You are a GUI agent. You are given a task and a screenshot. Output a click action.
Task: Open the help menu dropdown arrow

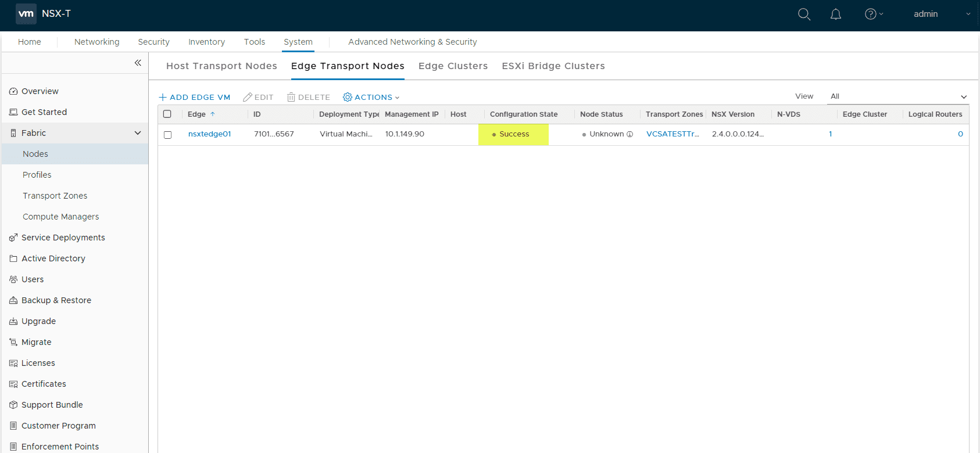pyautogui.click(x=881, y=14)
